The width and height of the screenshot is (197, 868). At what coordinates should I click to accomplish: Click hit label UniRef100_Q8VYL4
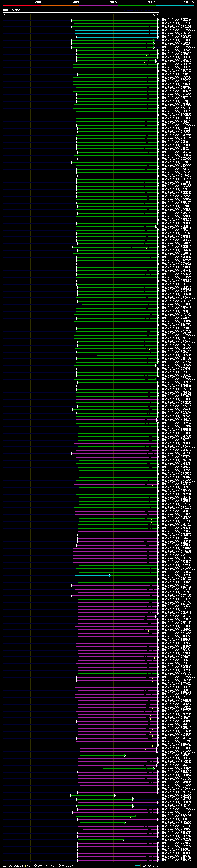pos(177,389)
